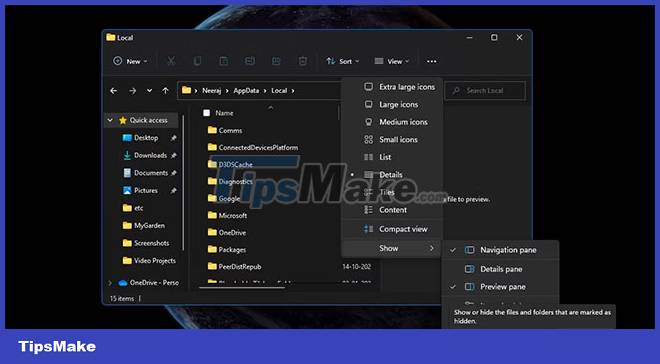Open Pictures in Quick access
660x364 pixels.
[146, 191]
